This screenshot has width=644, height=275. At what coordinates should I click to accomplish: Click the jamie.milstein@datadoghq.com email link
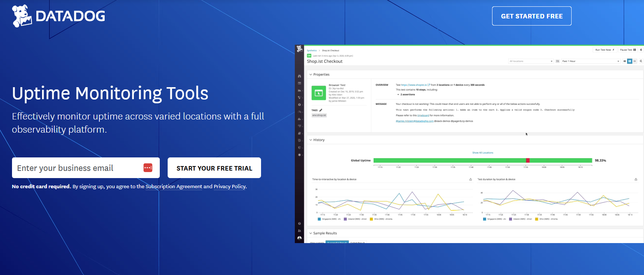[414, 121]
